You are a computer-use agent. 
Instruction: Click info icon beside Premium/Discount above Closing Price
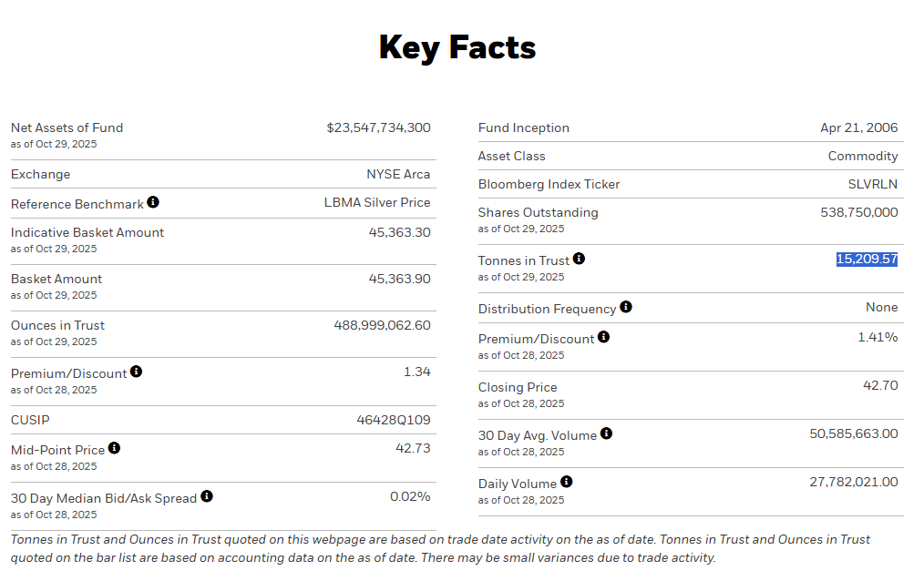pos(603,337)
